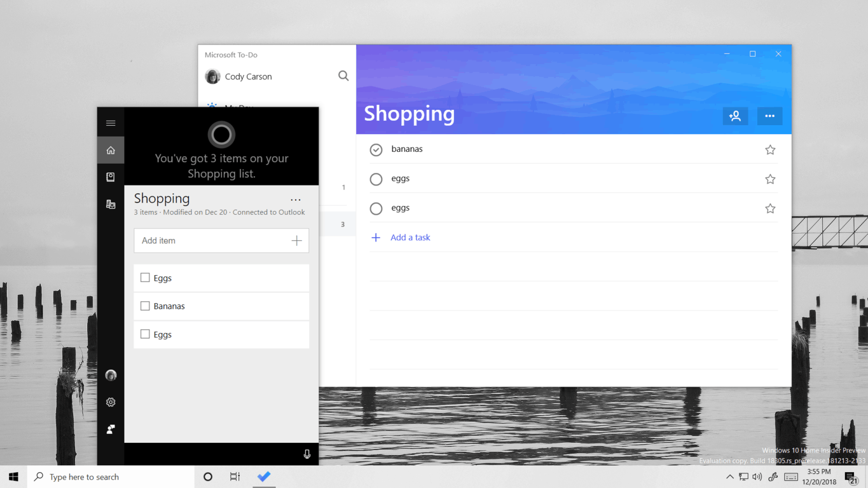Open the Cortana devices icon in the sidebar
This screenshot has width=868, height=488.
111,205
